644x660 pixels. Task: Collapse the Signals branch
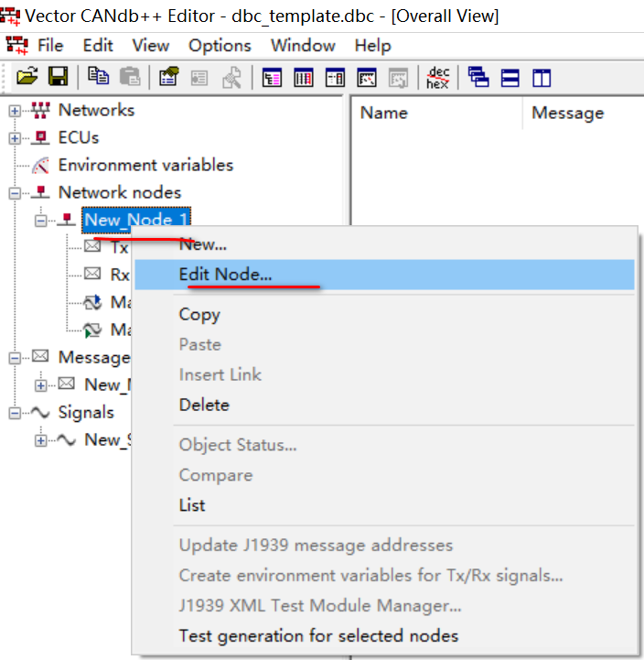(15, 413)
